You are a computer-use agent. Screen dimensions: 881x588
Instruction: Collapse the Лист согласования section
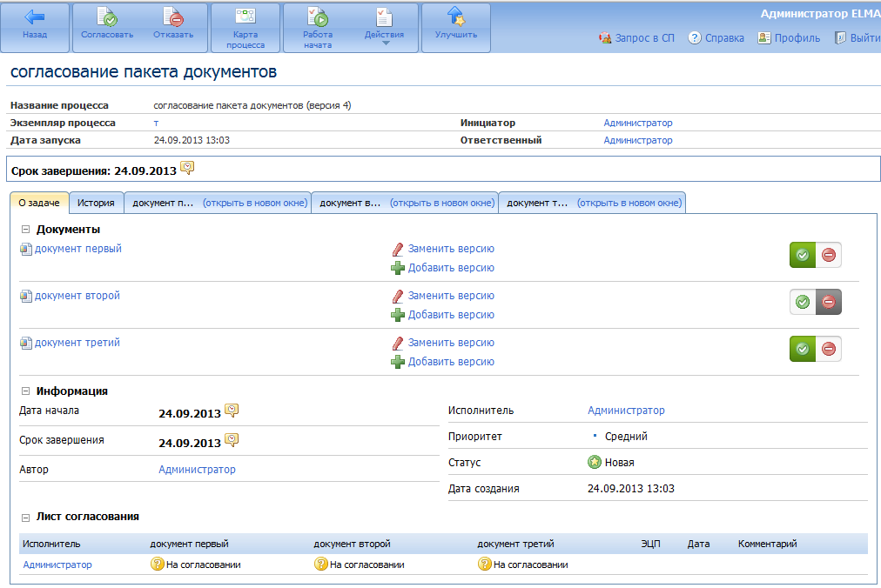(26, 517)
